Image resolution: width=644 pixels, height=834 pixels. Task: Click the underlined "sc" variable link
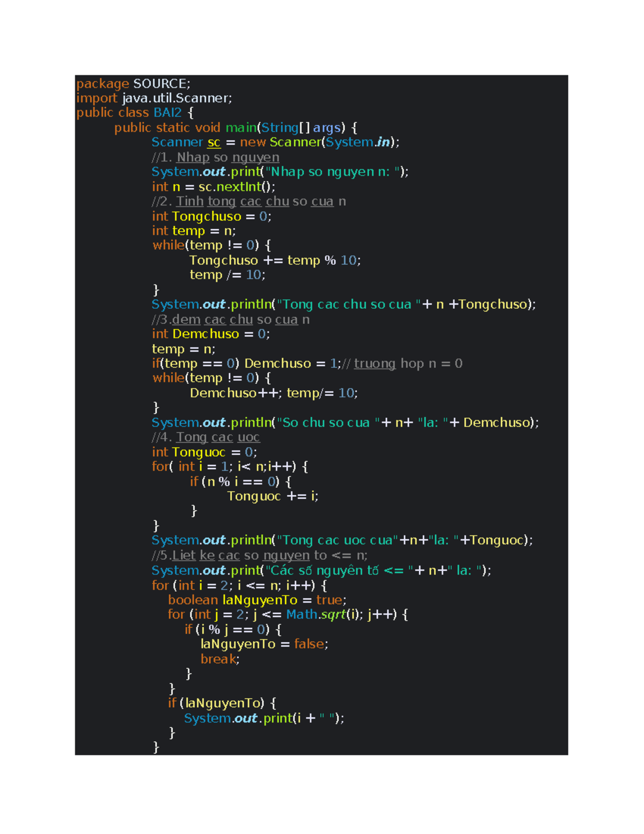pyautogui.click(x=213, y=142)
